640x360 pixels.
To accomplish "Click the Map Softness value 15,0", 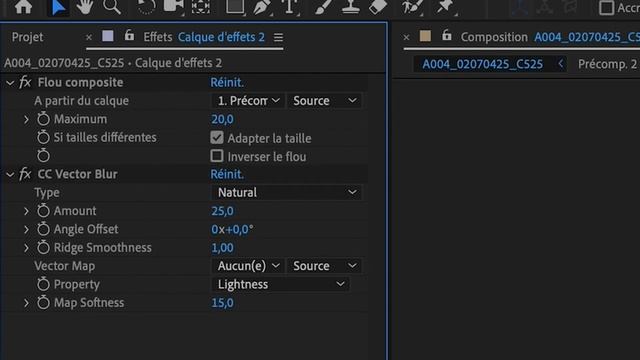I will point(222,303).
